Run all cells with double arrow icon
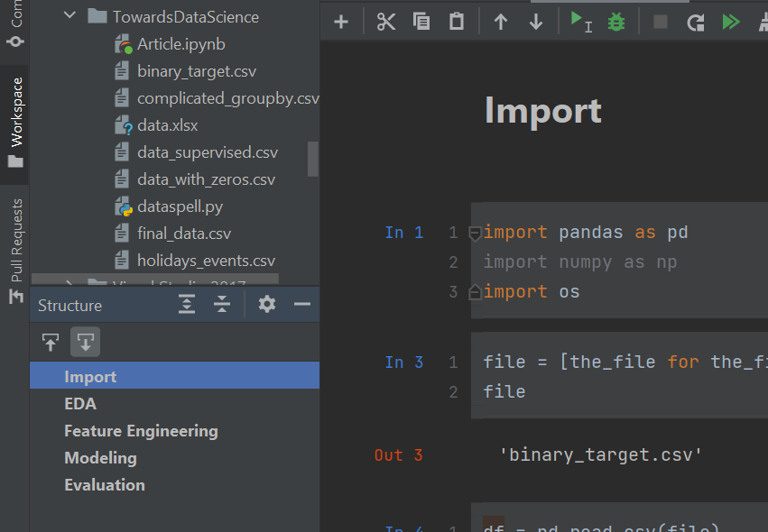Viewport: 768px width, 532px height. (x=730, y=23)
